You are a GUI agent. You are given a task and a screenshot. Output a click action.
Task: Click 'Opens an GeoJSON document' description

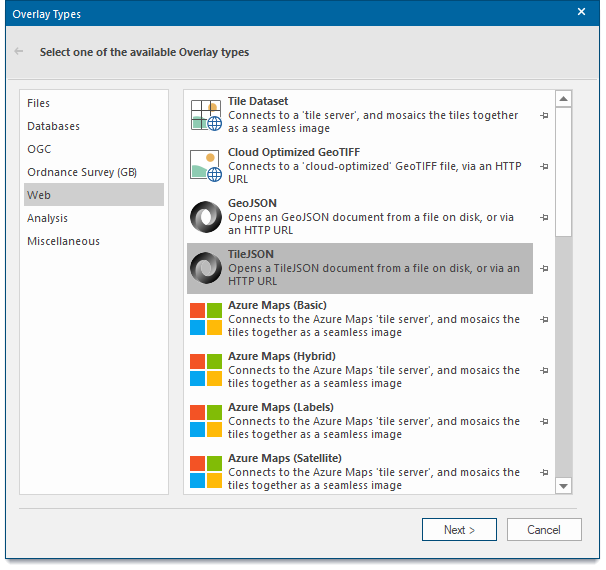point(371,224)
